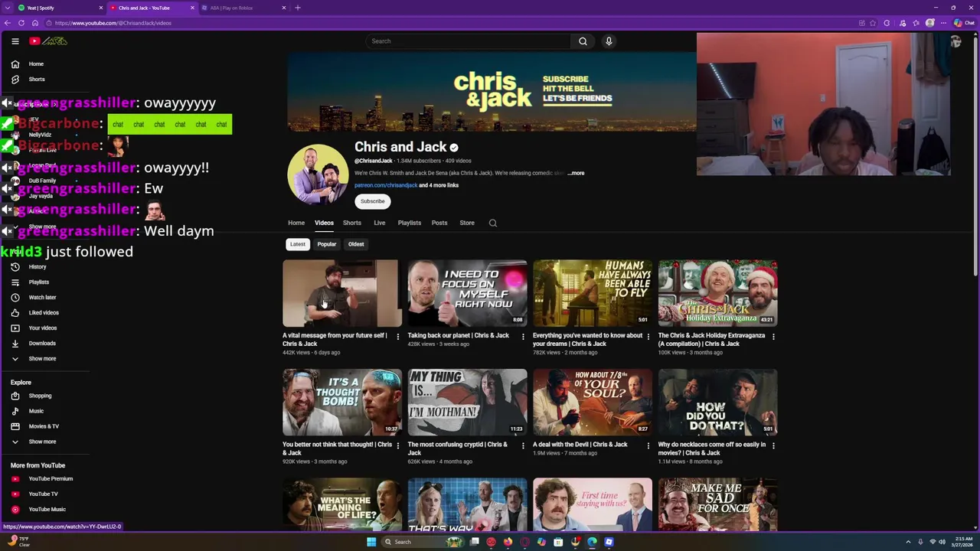Click Chris and Jack channel avatar
The image size is (980, 551).
pos(318,174)
